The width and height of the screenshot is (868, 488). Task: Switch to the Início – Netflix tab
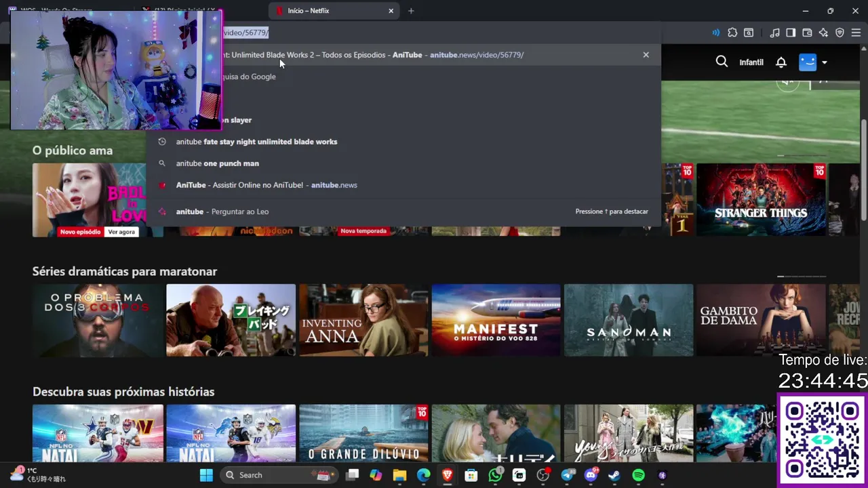(334, 11)
